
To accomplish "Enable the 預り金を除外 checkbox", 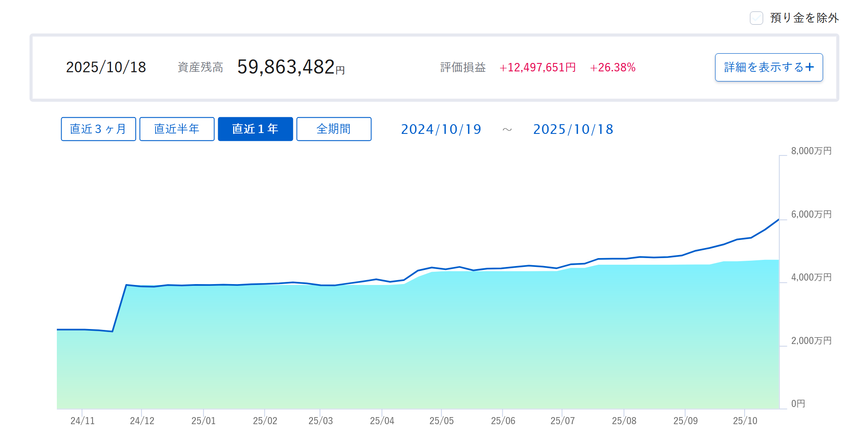I will click(x=756, y=18).
